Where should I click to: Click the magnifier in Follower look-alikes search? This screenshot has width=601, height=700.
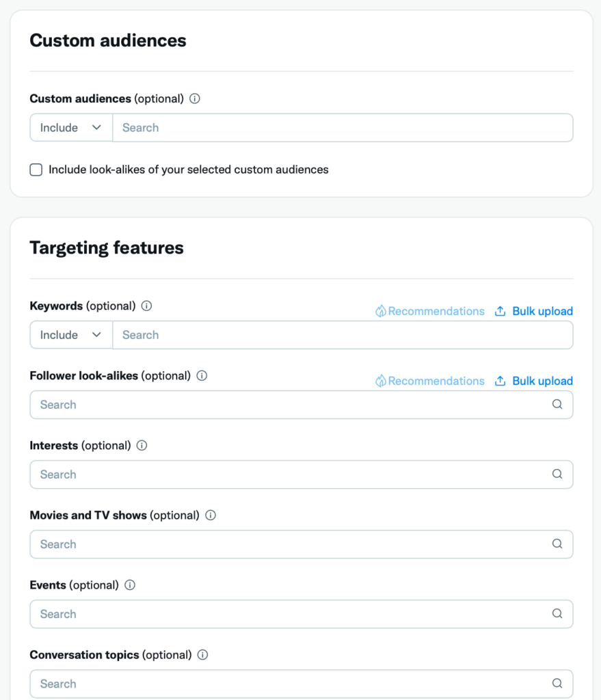(x=557, y=404)
